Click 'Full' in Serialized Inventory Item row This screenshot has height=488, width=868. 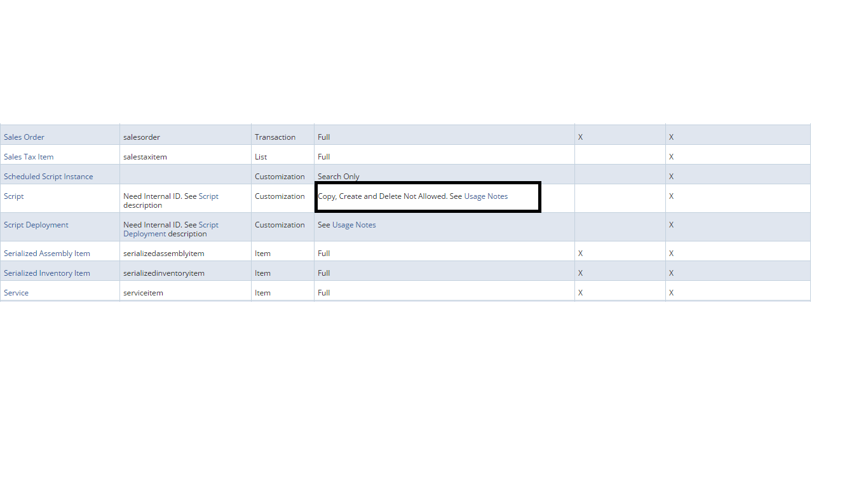point(324,273)
